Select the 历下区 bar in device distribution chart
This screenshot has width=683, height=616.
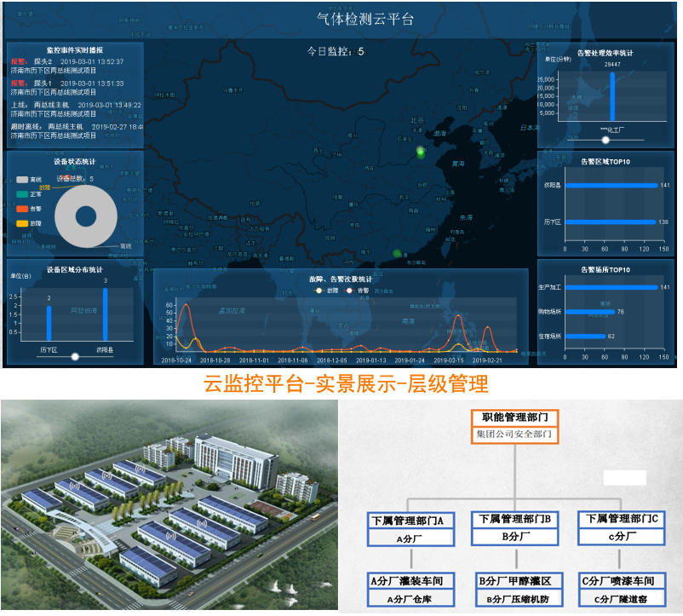tap(49, 323)
